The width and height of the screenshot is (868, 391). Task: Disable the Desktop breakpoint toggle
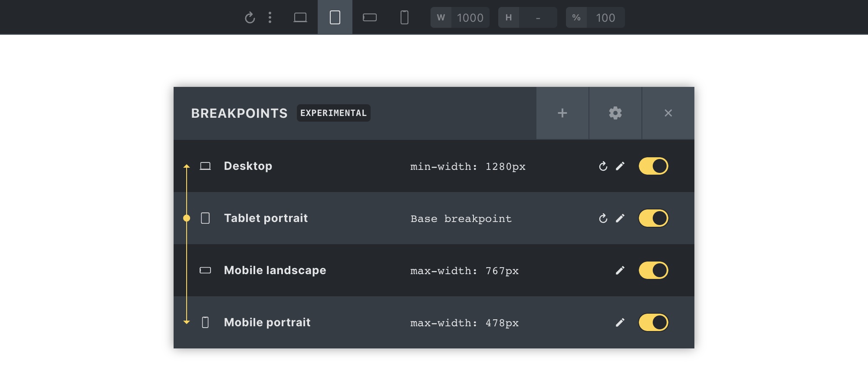[x=654, y=166]
